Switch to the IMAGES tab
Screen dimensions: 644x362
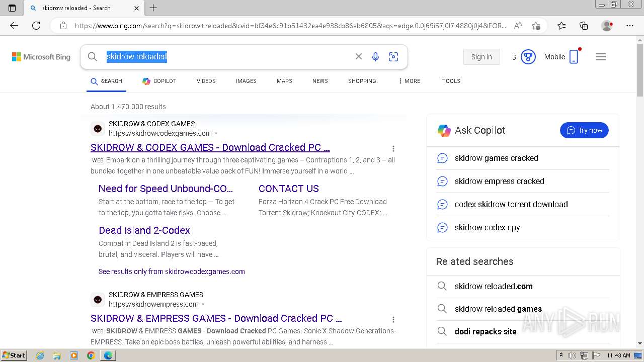pos(246,81)
